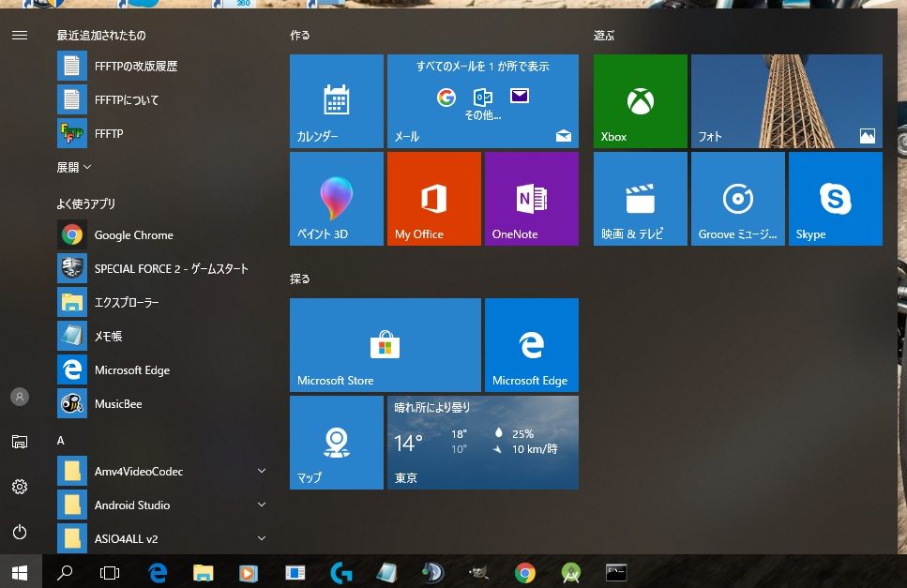Open メモ帳 from most used apps
Viewport: 907px width, 588px height.
point(162,336)
